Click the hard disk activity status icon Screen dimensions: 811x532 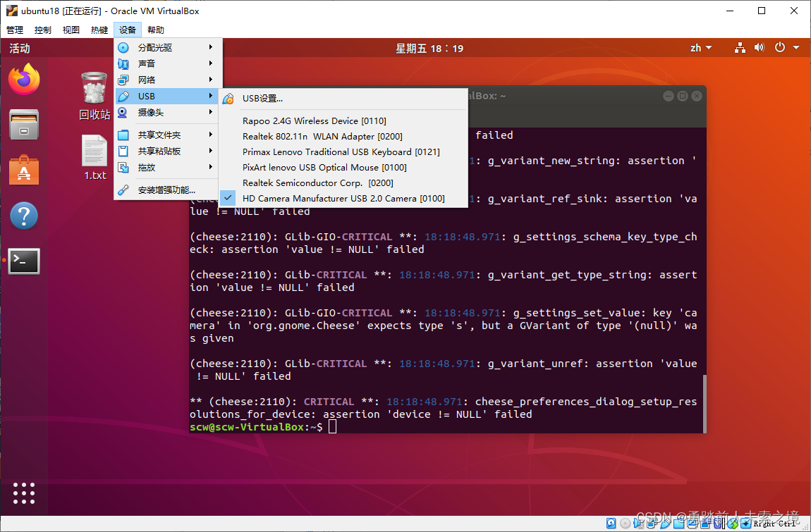[611, 524]
